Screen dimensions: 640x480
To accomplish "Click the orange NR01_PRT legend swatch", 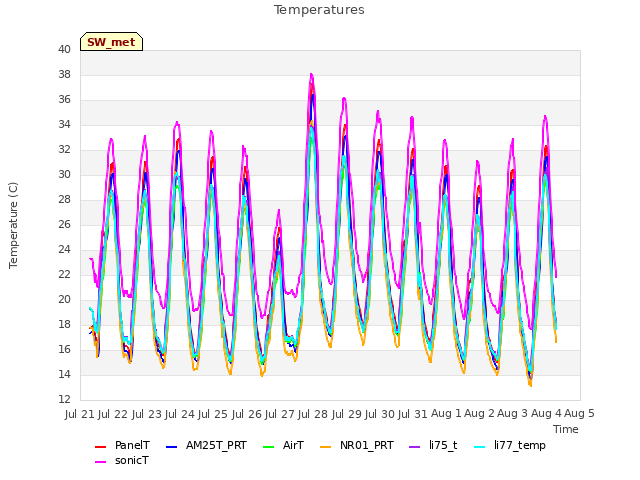I will (326, 447).
